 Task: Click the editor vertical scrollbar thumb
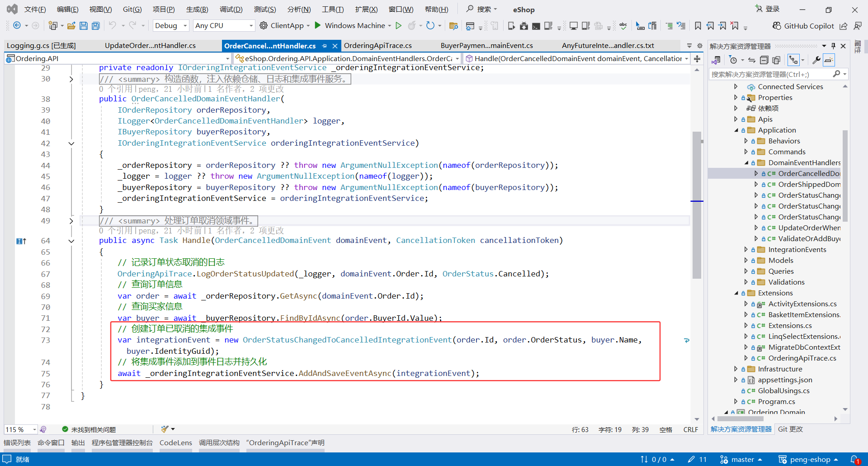697,205
